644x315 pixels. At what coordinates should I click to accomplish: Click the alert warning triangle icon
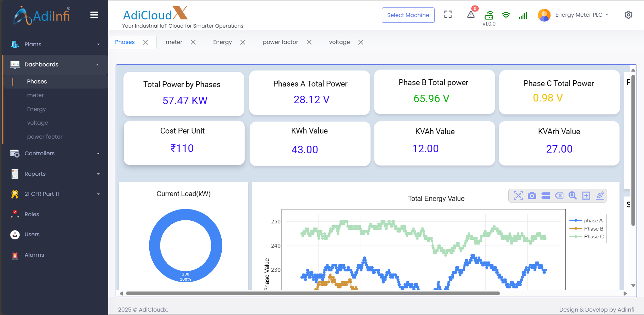coord(471,15)
